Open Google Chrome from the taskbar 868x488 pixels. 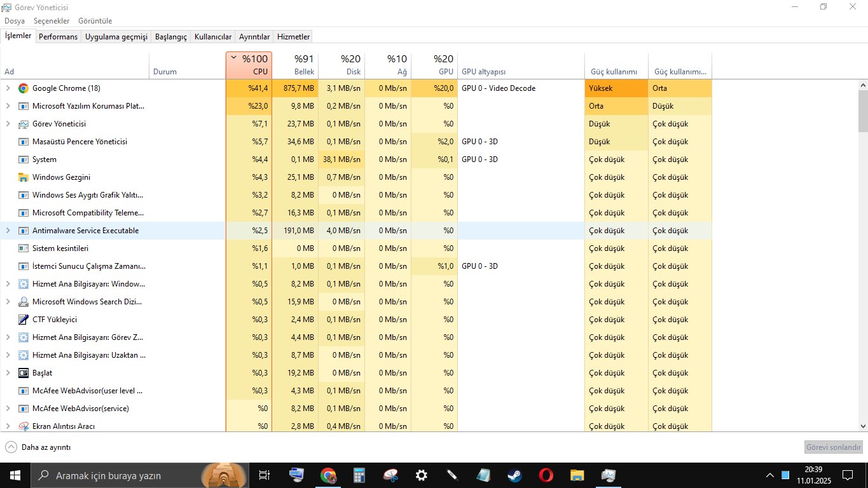328,475
